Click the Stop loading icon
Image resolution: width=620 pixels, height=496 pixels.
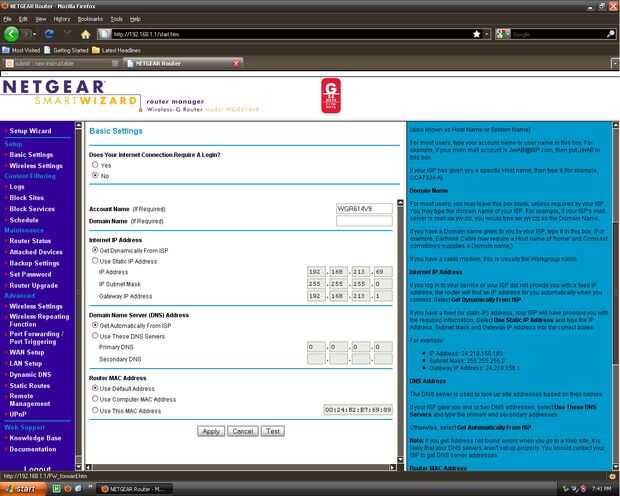point(68,34)
